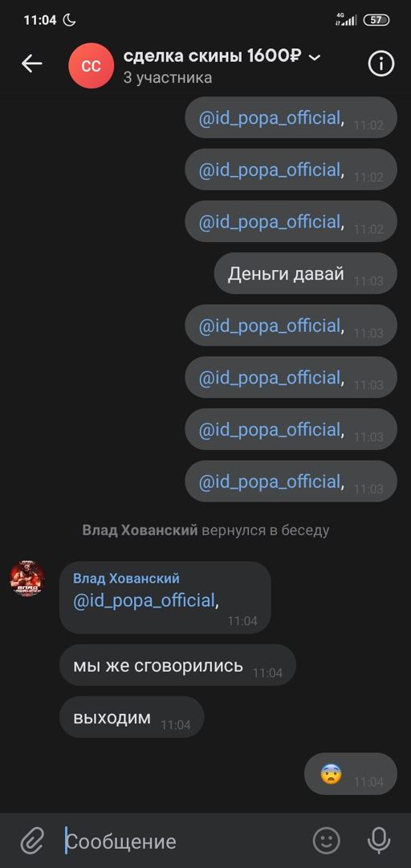
Task: Open Влад Хованский's profile avatar
Action: (x=27, y=579)
